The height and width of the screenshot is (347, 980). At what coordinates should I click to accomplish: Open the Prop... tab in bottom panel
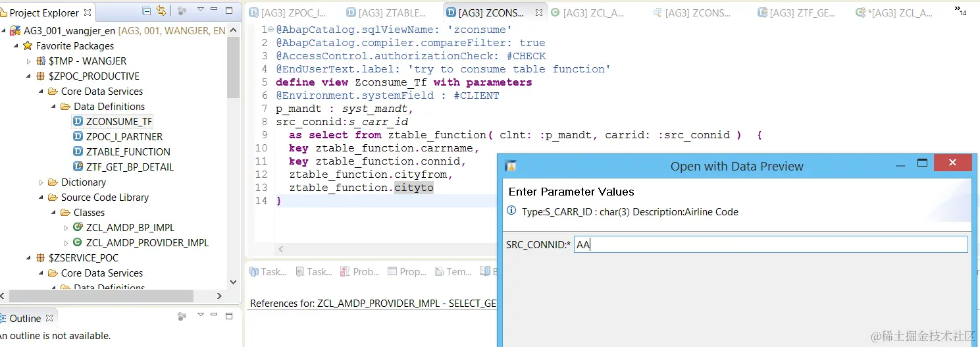pos(407,272)
